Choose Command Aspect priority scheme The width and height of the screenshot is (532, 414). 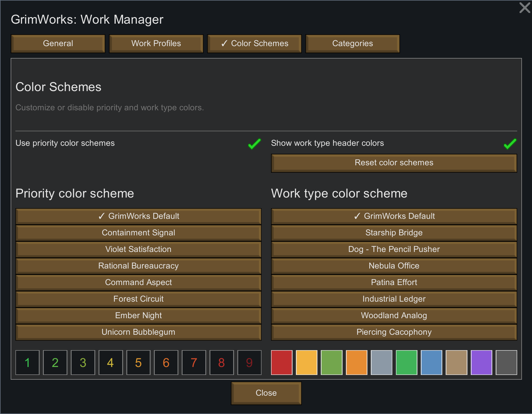tap(138, 282)
